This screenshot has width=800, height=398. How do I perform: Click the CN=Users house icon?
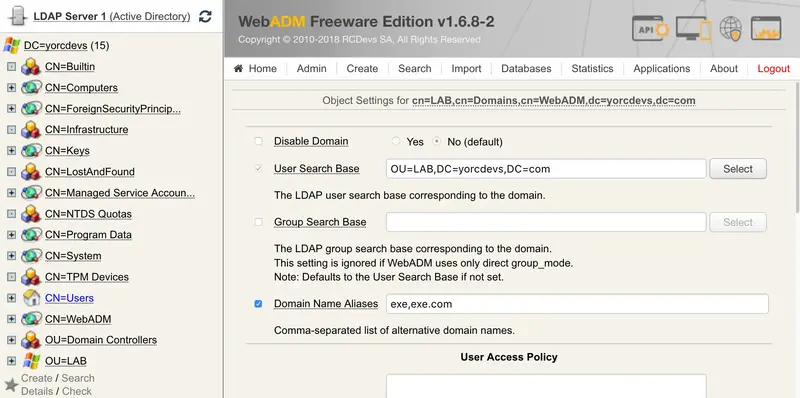click(x=32, y=297)
